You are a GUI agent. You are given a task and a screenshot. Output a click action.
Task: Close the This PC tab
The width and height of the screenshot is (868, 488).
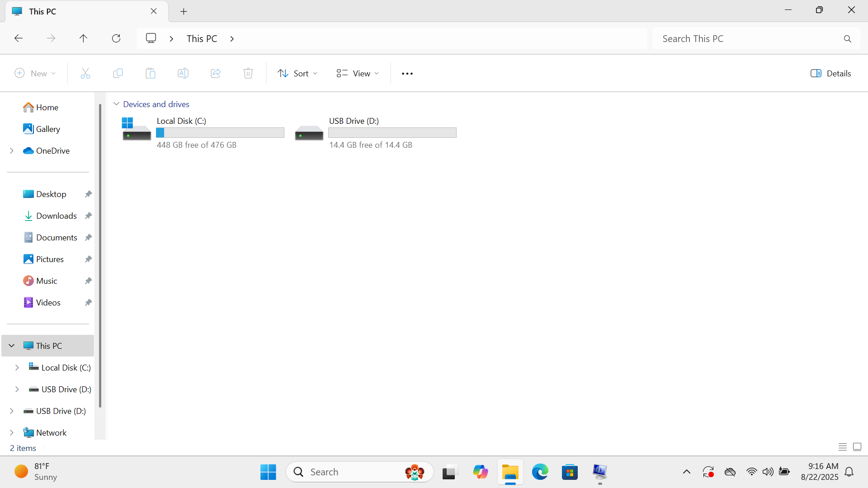coord(154,11)
